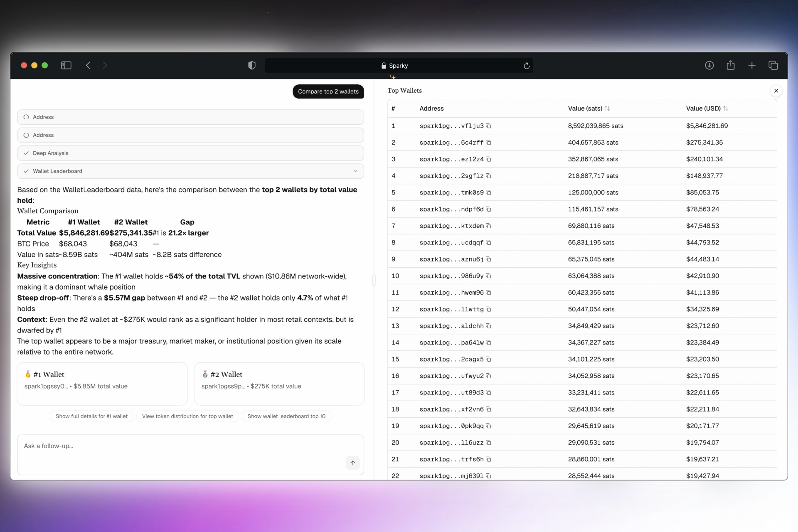The image size is (798, 532).
Task: Click Show full details for #1 wallet
Action: [91, 416]
